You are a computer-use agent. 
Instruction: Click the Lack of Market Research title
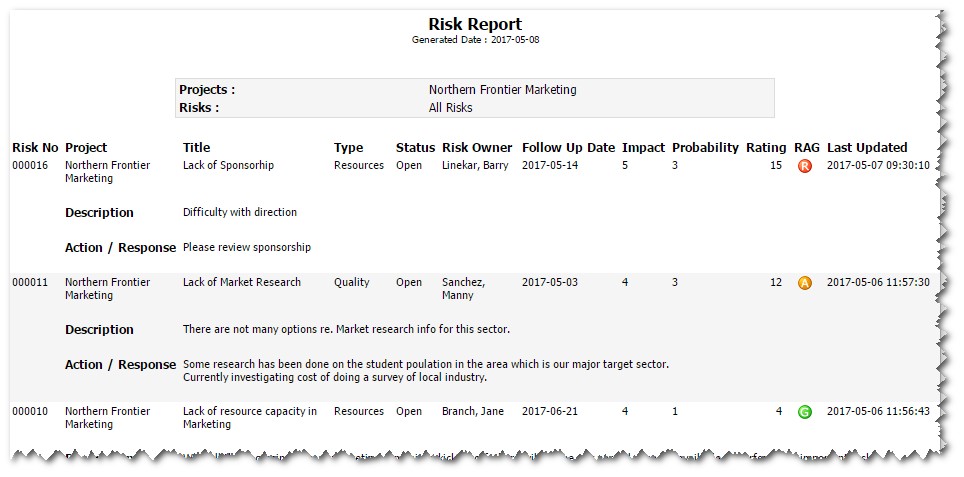242,282
